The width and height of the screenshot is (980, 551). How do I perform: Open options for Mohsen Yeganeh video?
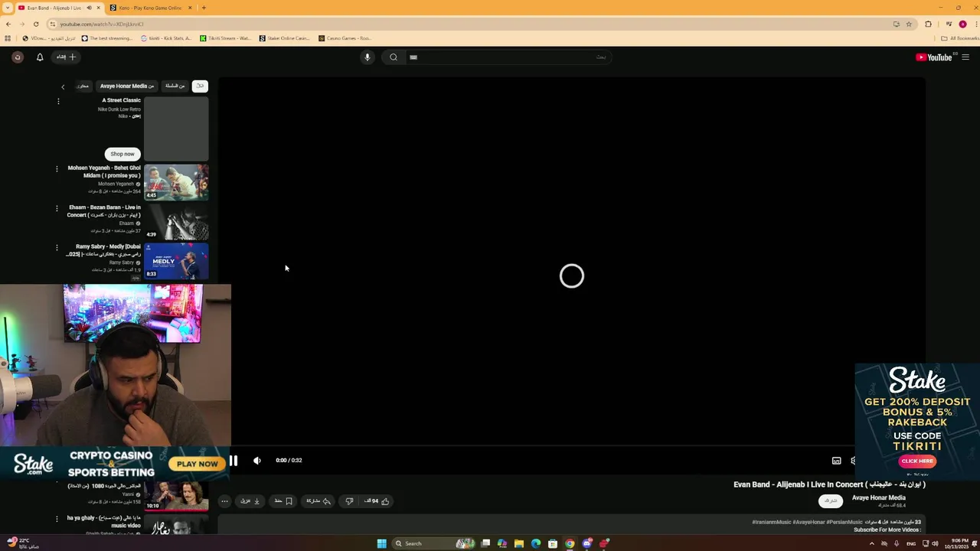57,168
